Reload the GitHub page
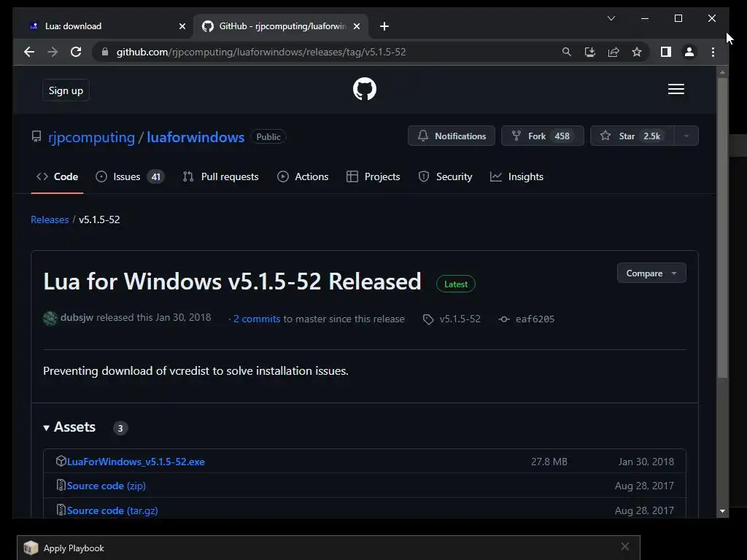This screenshot has height=560, width=747. [x=76, y=52]
